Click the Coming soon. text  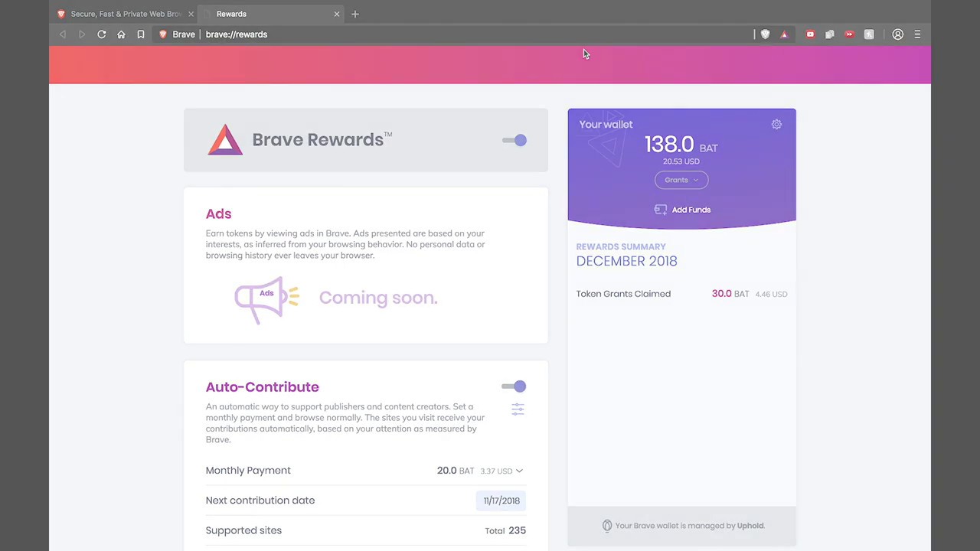(x=378, y=298)
